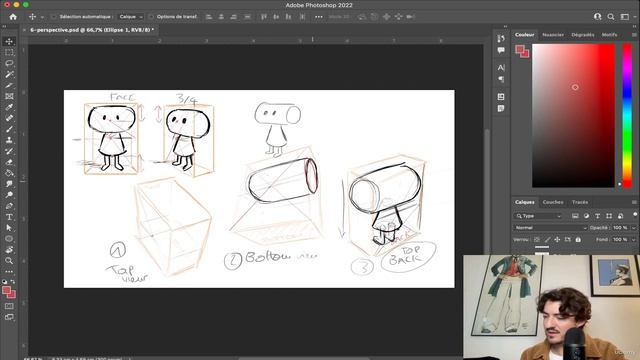Screen dimensions: 640x360
Task: Open the Opacité value dropdown arrow
Action: tap(633, 228)
